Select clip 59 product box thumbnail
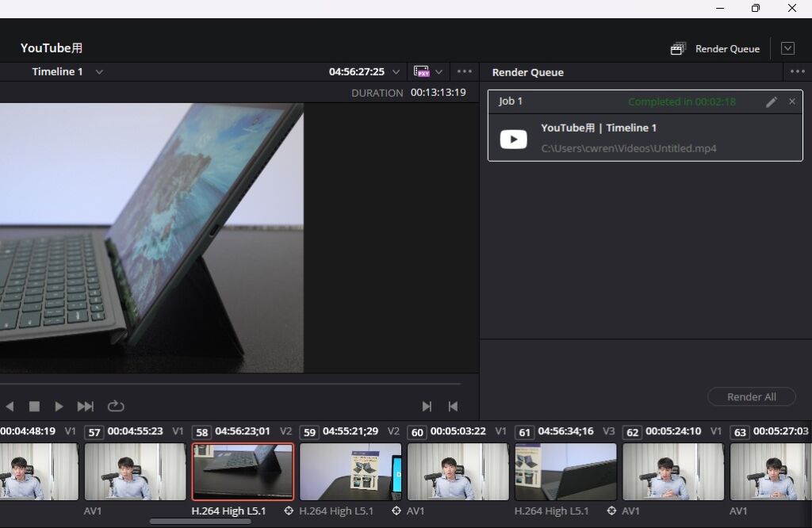The width and height of the screenshot is (812, 528). click(x=350, y=472)
